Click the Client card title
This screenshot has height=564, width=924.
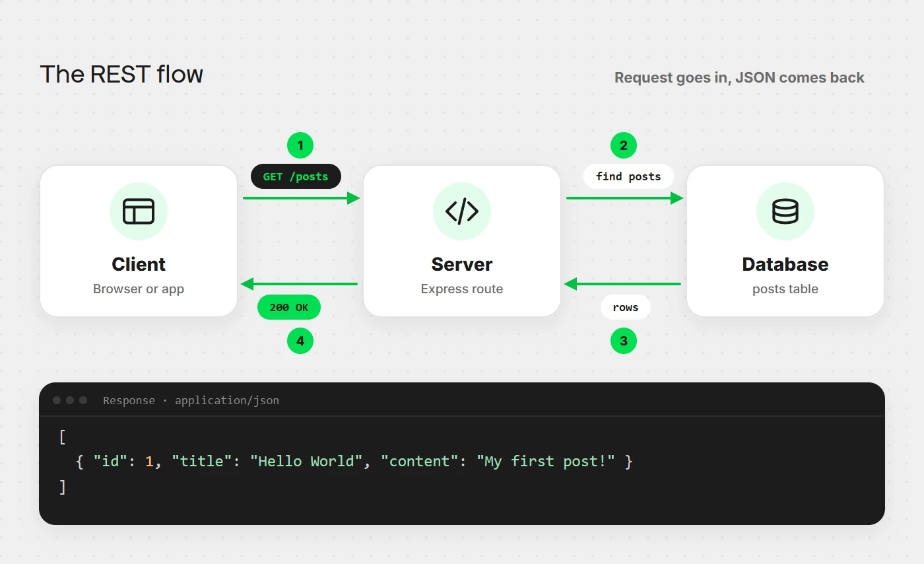[x=139, y=264]
